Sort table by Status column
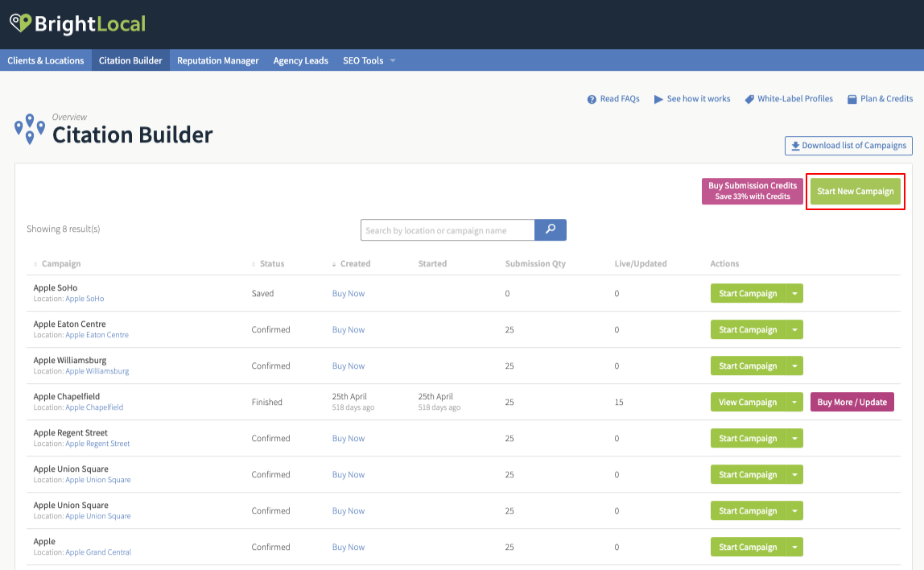This screenshot has width=924, height=570. [268, 263]
